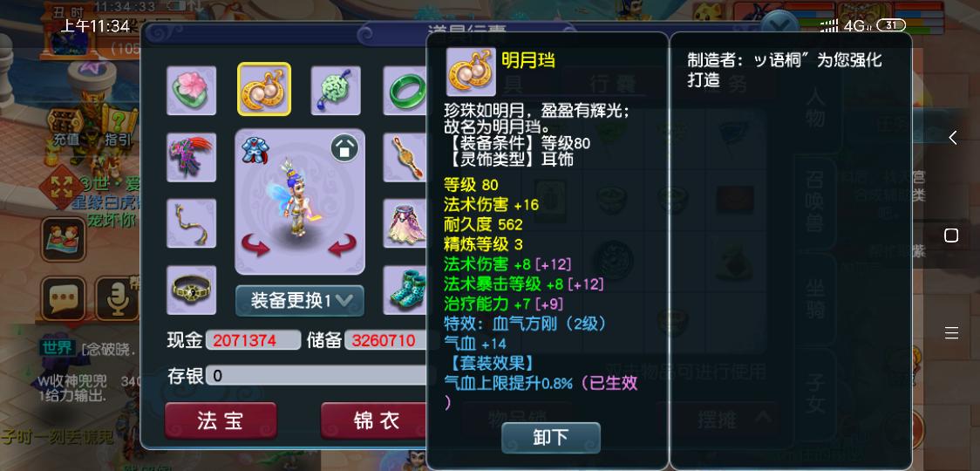
Task: Tap the black gold belt equipment slot
Action: 191,290
